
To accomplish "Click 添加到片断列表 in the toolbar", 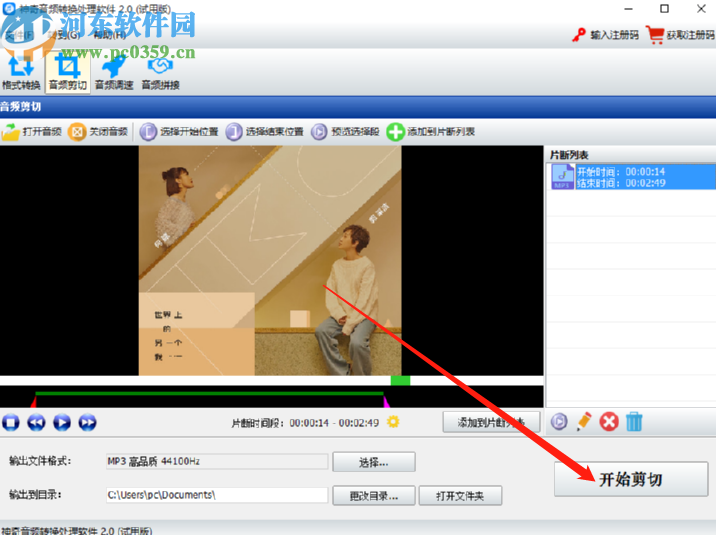I will click(x=431, y=132).
